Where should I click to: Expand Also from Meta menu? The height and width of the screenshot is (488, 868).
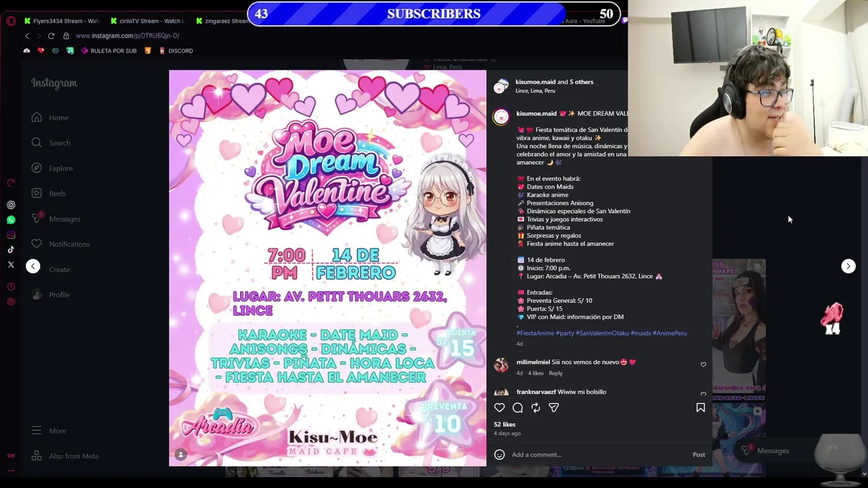tap(65, 456)
